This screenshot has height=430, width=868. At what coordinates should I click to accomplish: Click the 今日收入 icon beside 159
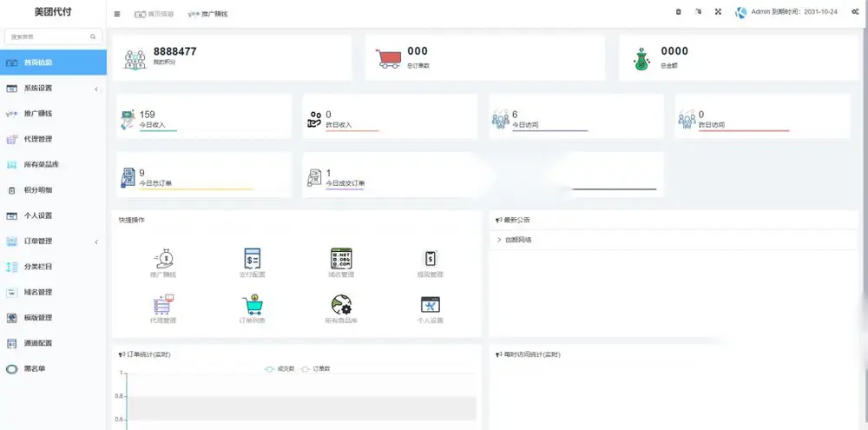128,120
